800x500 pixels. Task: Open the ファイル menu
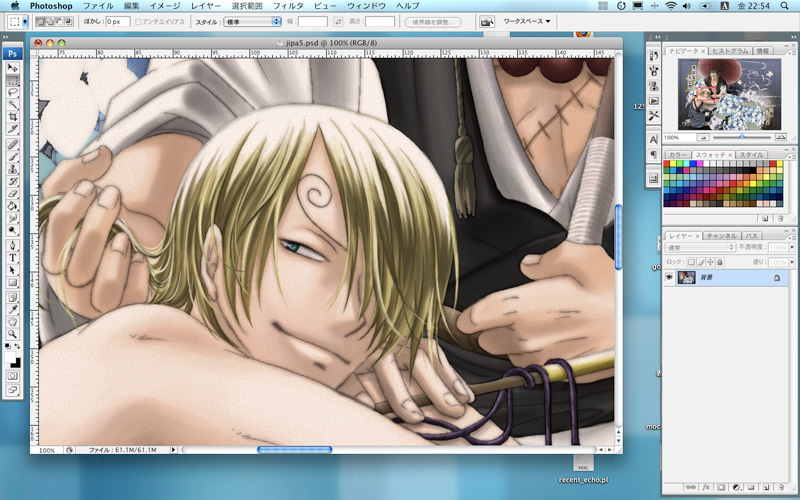pyautogui.click(x=97, y=6)
